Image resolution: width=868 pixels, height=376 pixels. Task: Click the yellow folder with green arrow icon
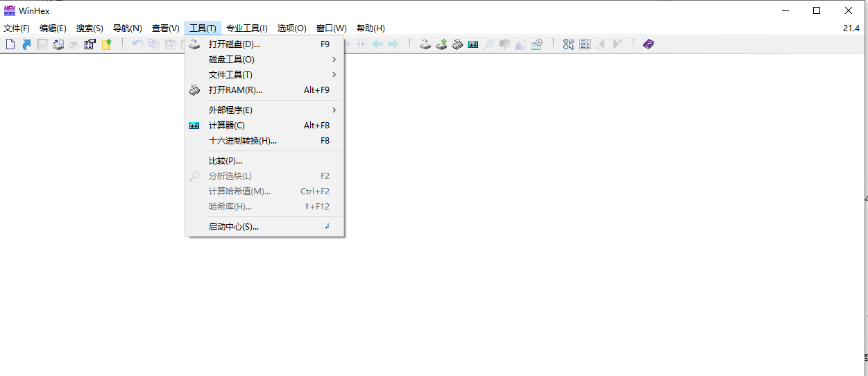tap(107, 44)
